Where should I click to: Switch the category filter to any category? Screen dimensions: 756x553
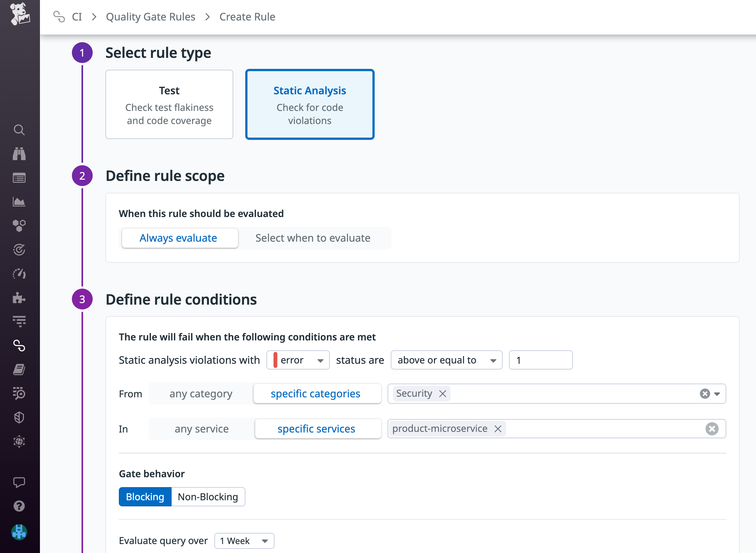(x=200, y=394)
